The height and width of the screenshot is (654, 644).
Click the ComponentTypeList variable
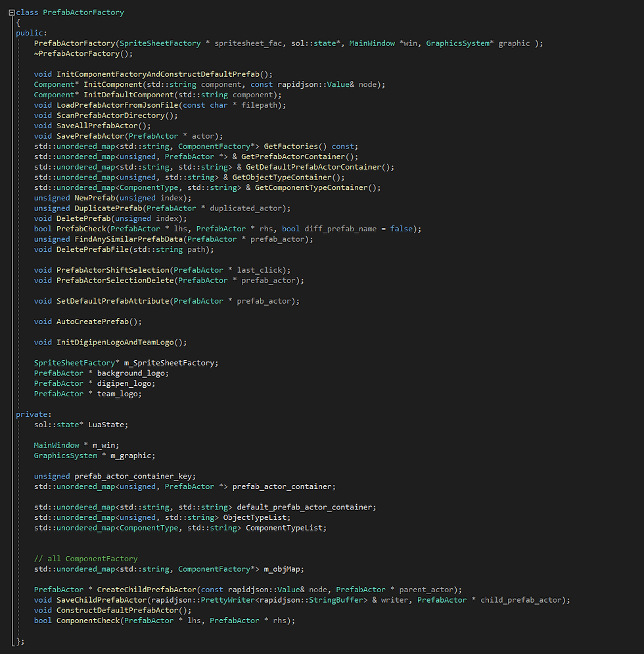pos(284,528)
